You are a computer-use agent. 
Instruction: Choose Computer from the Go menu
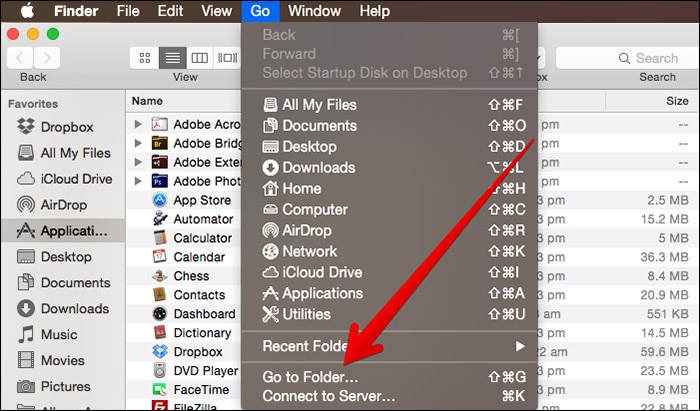pos(389,210)
